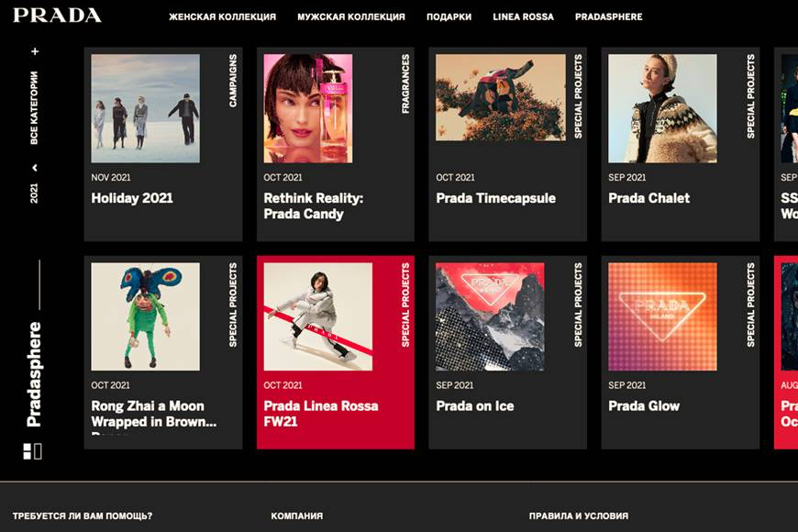The width and height of the screenshot is (798, 532).
Task: Open Мужская коллекция menu
Action: click(x=351, y=17)
